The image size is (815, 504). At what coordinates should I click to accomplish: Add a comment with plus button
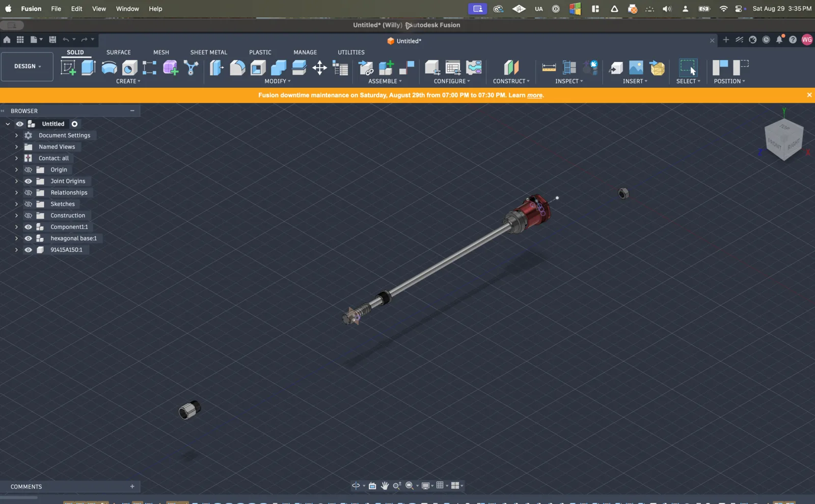click(132, 487)
